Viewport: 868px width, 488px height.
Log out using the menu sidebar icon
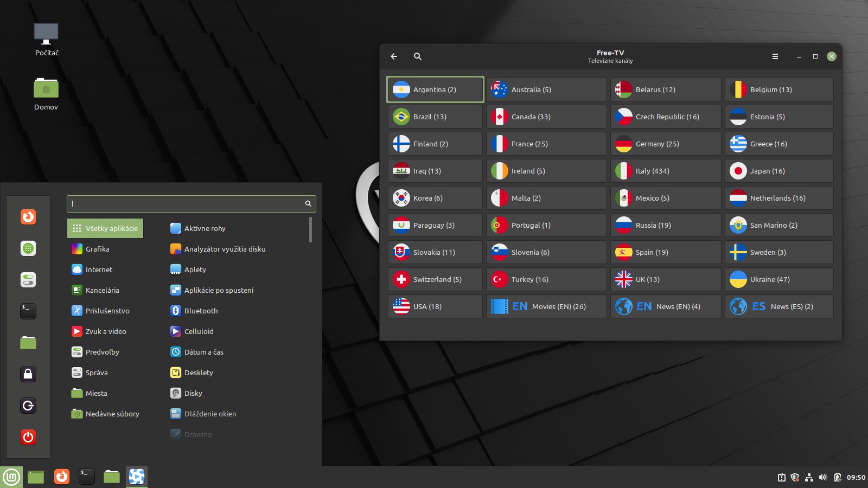click(28, 406)
